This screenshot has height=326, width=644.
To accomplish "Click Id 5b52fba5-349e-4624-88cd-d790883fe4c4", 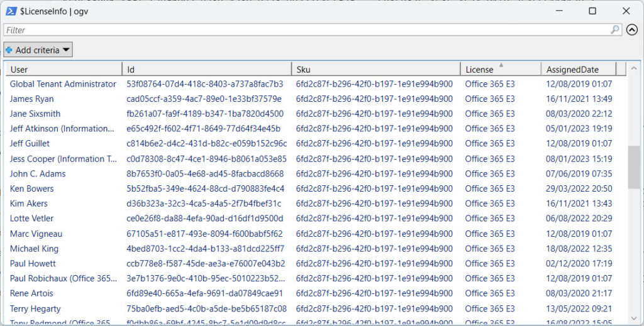I will pyautogui.click(x=206, y=188).
